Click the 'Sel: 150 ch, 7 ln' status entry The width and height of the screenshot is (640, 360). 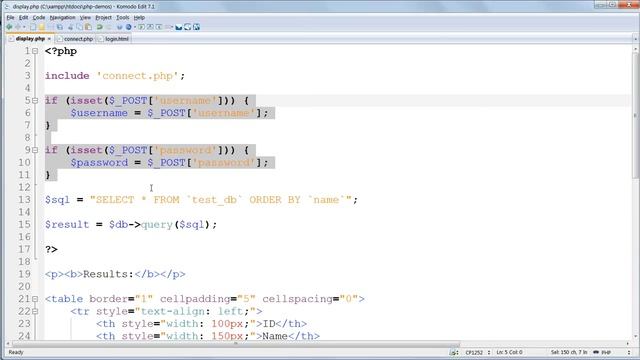569,352
